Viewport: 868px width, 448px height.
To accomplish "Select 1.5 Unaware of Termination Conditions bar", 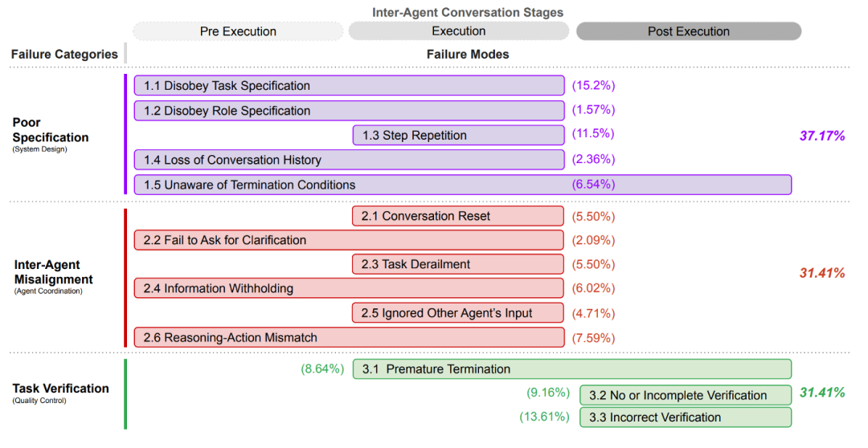I will (462, 185).
